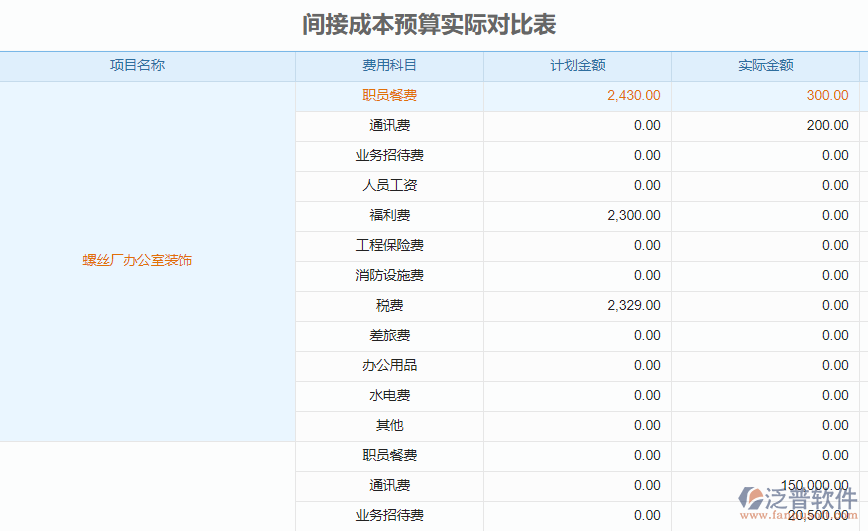Click the 实际金额 column header

765,66
